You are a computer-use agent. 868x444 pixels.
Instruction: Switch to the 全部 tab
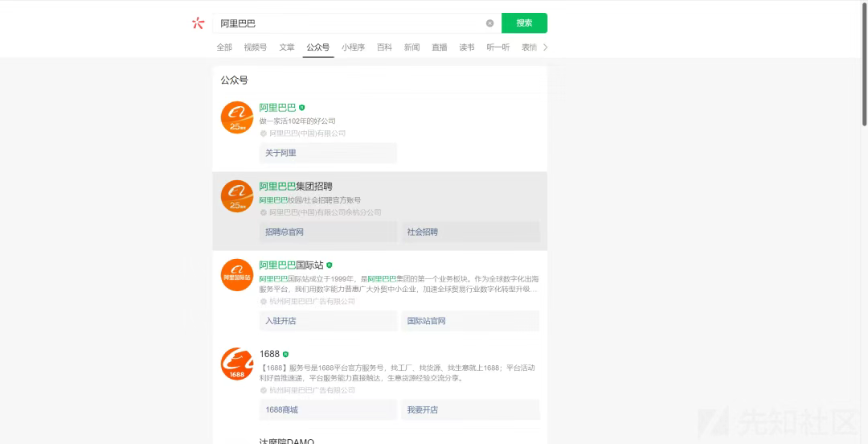pyautogui.click(x=224, y=47)
